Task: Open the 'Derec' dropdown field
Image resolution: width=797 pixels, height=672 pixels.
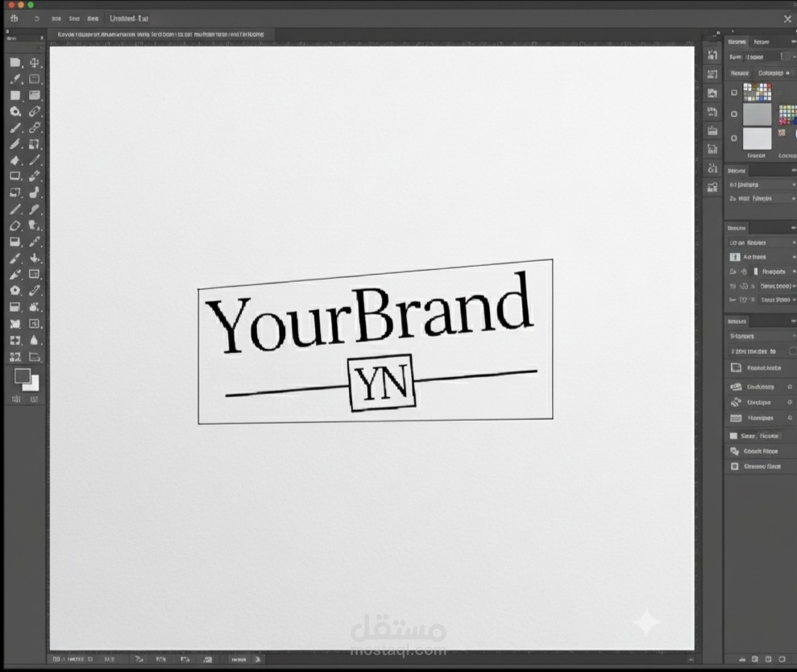Action: (x=777, y=286)
